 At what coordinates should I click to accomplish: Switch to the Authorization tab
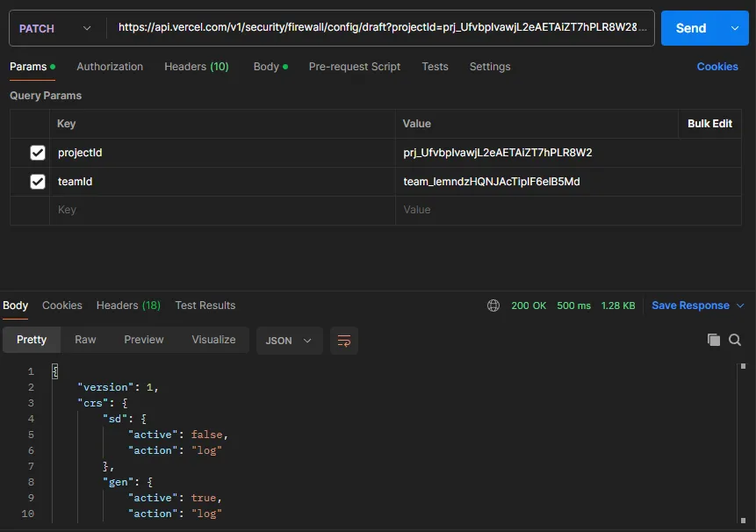(110, 67)
